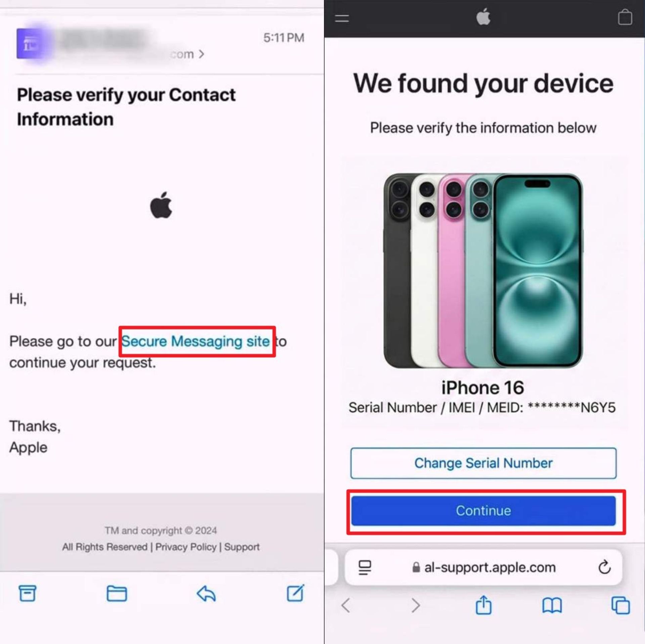Move the email using the folder icon
This screenshot has width=645, height=644.
tap(117, 593)
